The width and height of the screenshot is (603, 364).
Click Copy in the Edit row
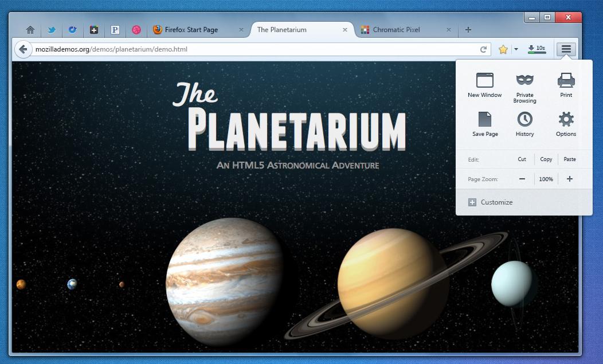click(x=546, y=159)
